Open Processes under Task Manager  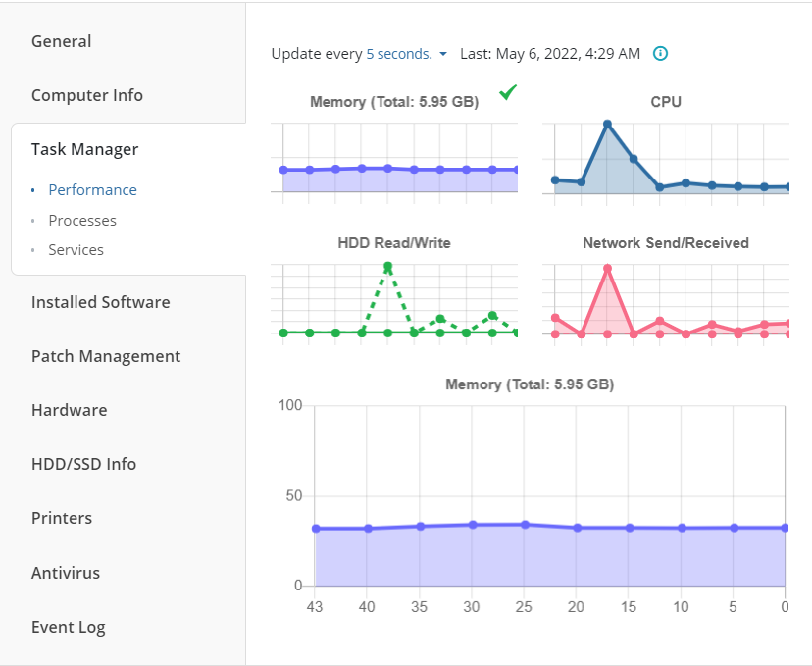[x=82, y=221]
